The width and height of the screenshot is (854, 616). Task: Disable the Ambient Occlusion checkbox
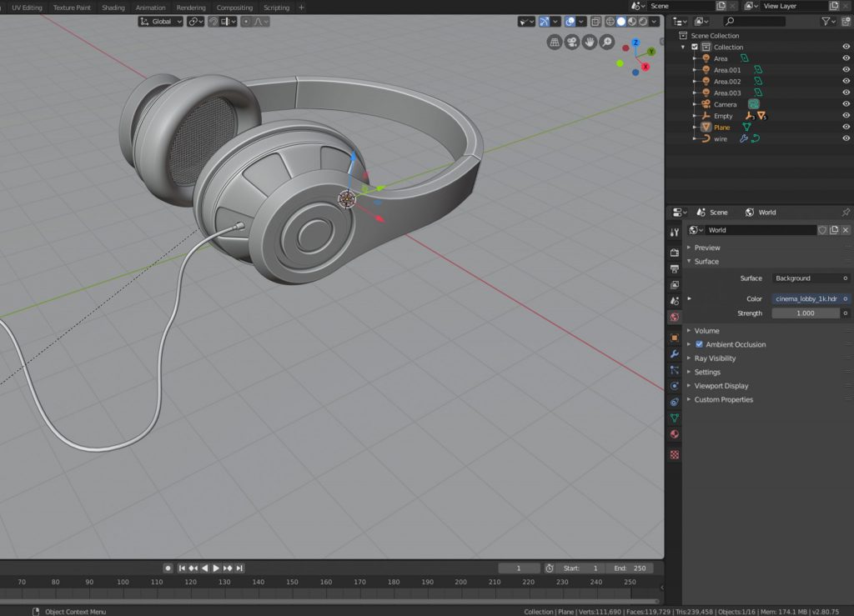[x=699, y=344]
